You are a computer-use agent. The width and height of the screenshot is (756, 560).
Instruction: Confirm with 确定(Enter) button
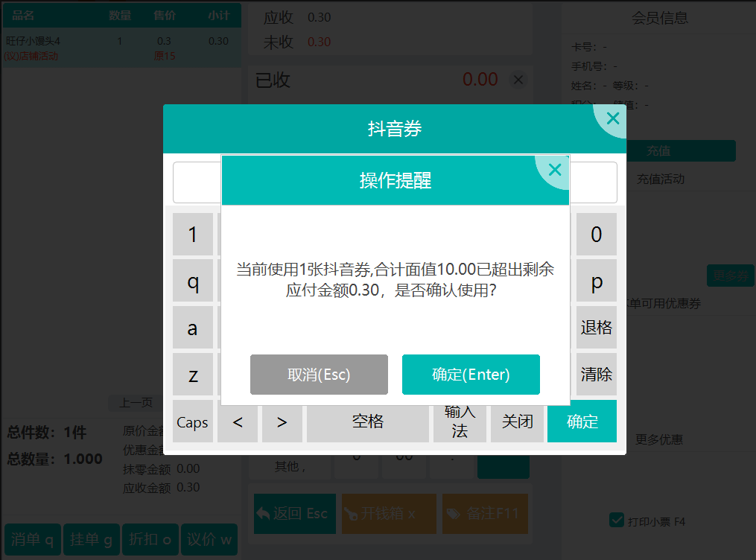471,375
